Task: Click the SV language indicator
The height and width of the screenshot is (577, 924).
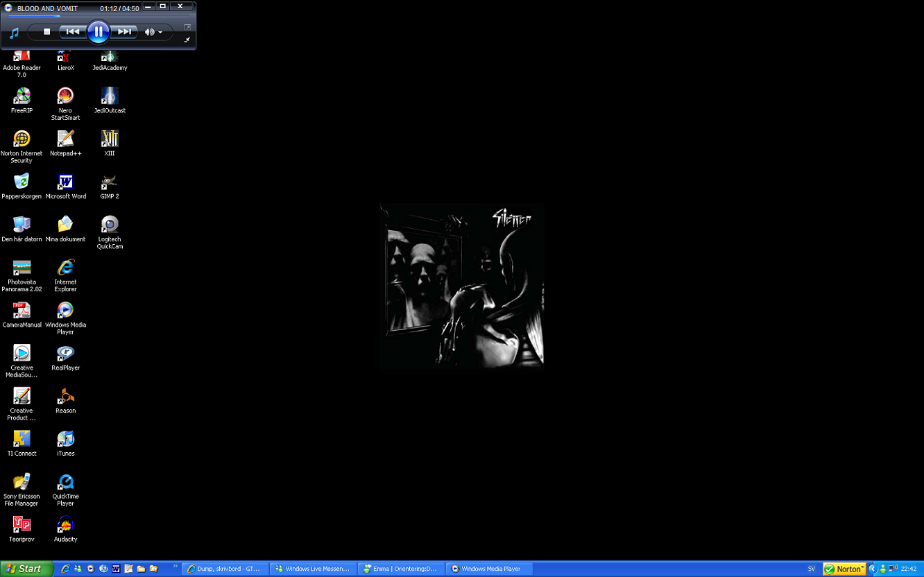Action: point(812,569)
